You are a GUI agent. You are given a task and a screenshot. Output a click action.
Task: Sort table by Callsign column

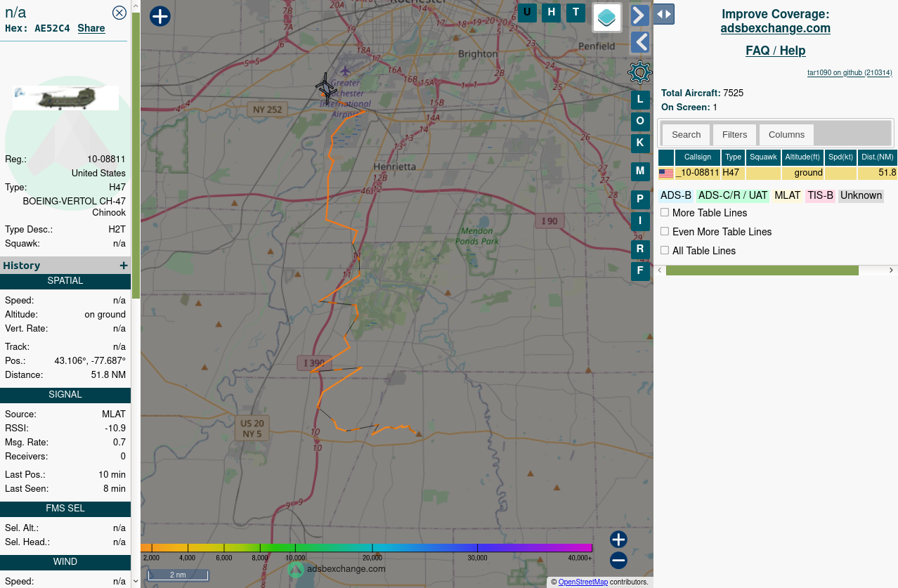click(x=698, y=157)
